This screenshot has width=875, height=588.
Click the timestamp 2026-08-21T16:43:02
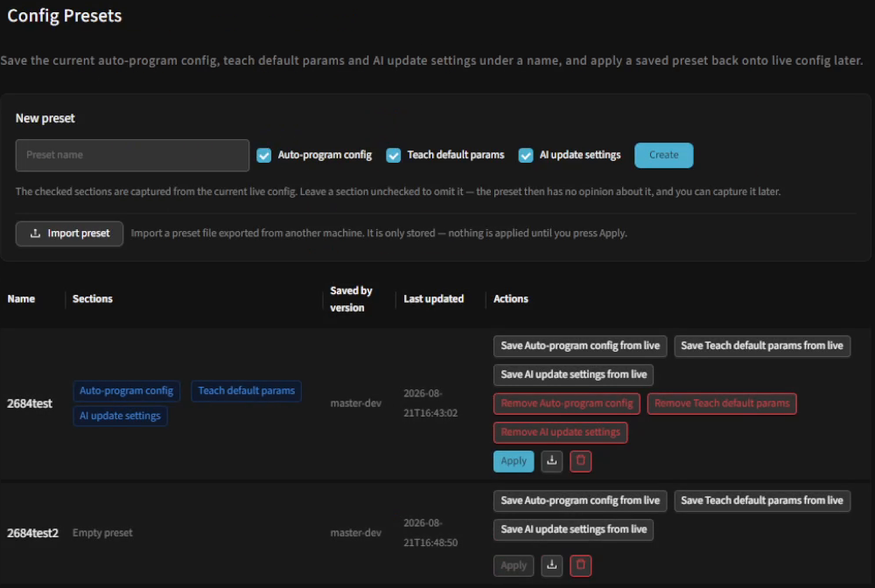(430, 403)
